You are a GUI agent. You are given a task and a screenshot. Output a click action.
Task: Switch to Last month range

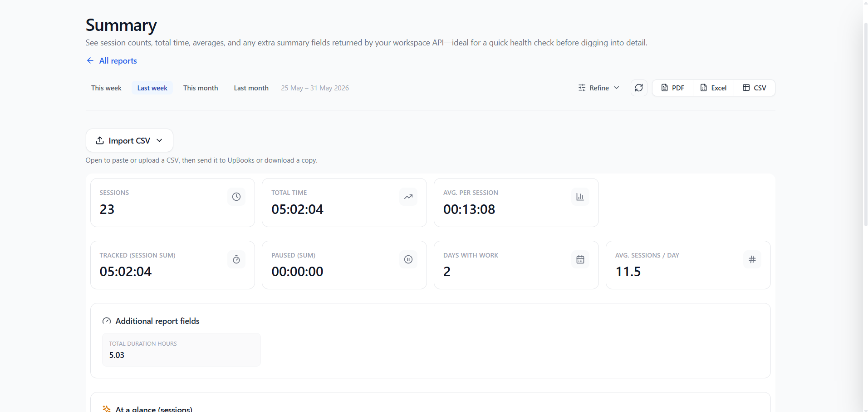point(251,88)
